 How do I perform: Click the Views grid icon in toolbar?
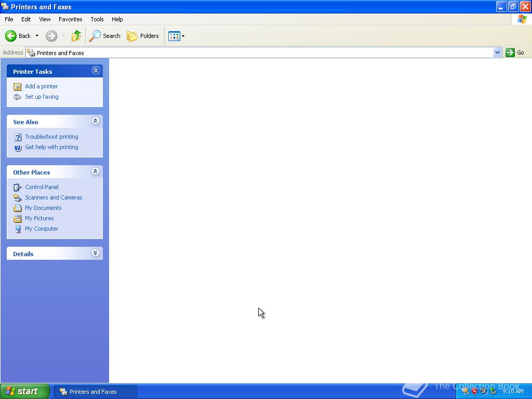[175, 36]
